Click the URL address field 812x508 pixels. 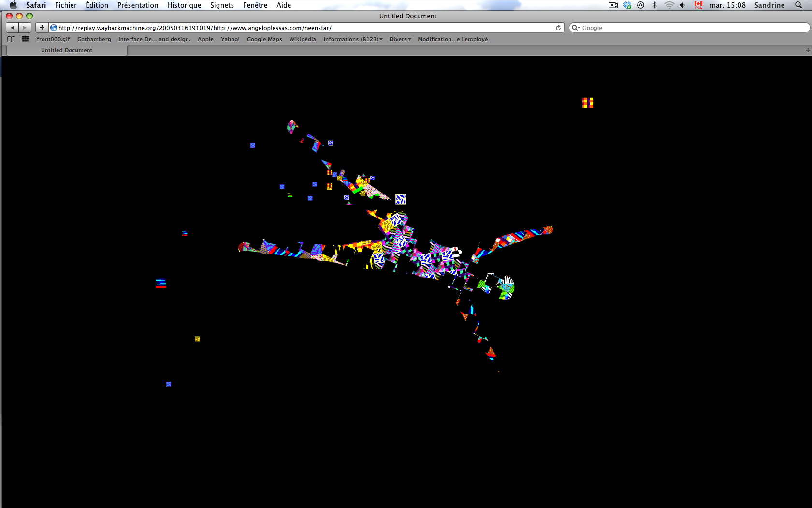coord(306,28)
